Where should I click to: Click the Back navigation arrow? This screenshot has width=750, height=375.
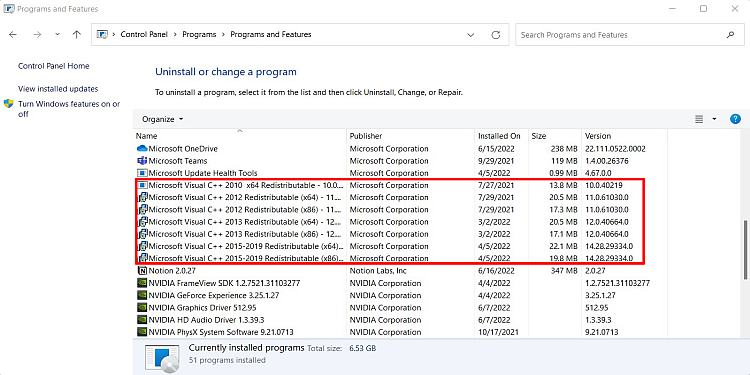point(13,34)
